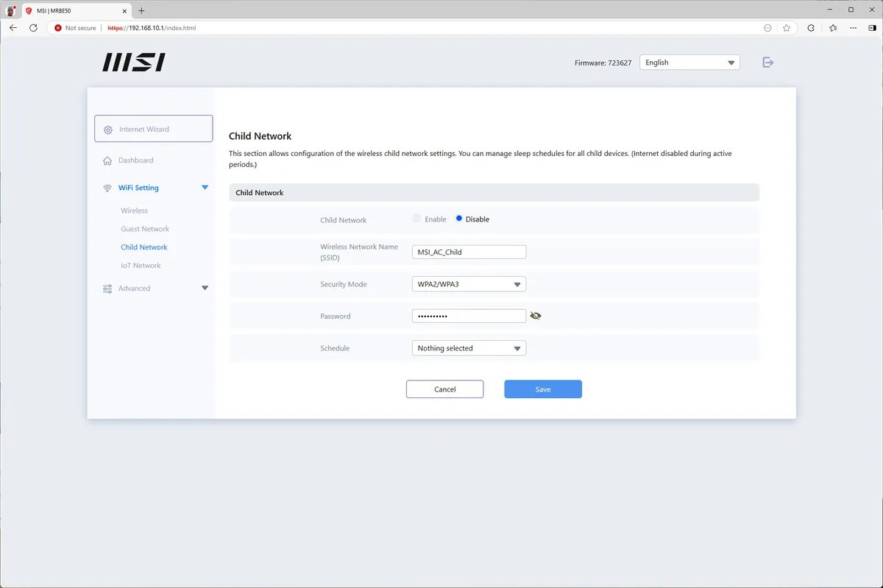
Task: Open the IoT Network settings page
Action: click(141, 266)
